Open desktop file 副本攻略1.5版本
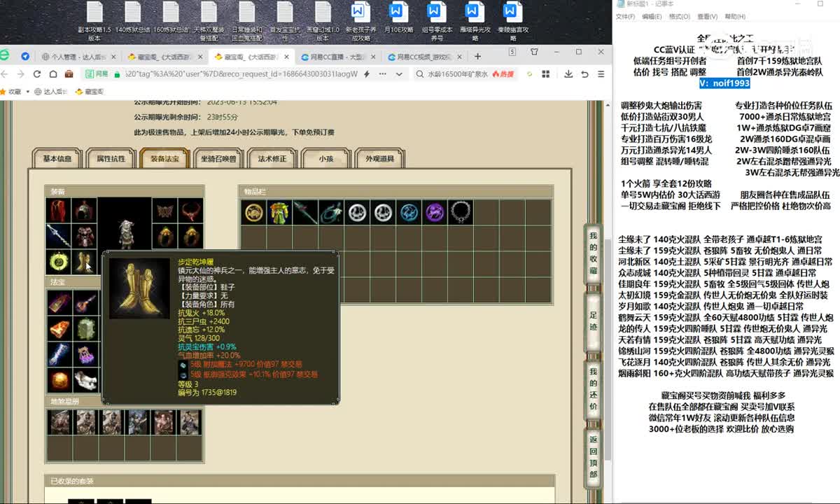The image size is (840, 504). pos(94,22)
